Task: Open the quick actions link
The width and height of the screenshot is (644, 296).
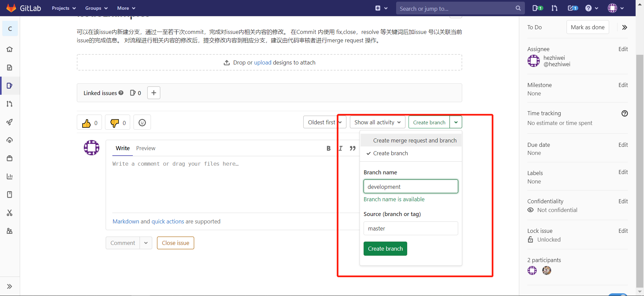Action: coord(168,221)
